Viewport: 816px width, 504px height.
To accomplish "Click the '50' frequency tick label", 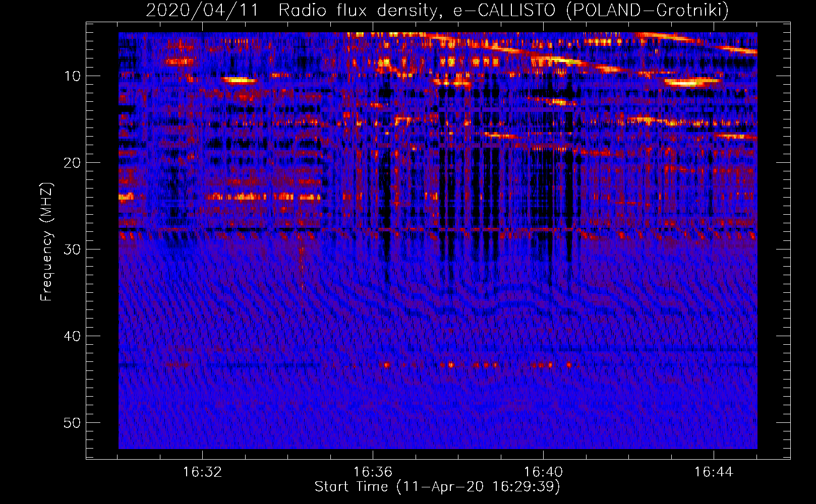I will coord(72,423).
